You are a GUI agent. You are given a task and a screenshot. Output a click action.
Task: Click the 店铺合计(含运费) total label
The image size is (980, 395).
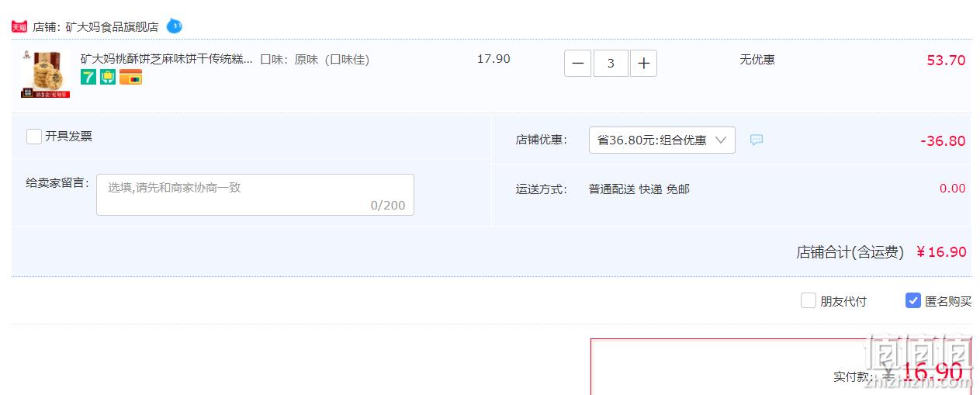[850, 252]
